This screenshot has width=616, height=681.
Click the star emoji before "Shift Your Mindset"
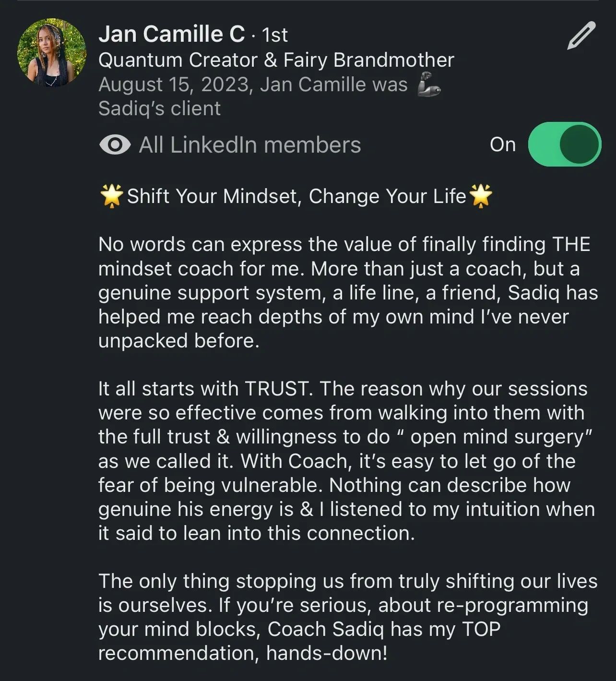112,196
